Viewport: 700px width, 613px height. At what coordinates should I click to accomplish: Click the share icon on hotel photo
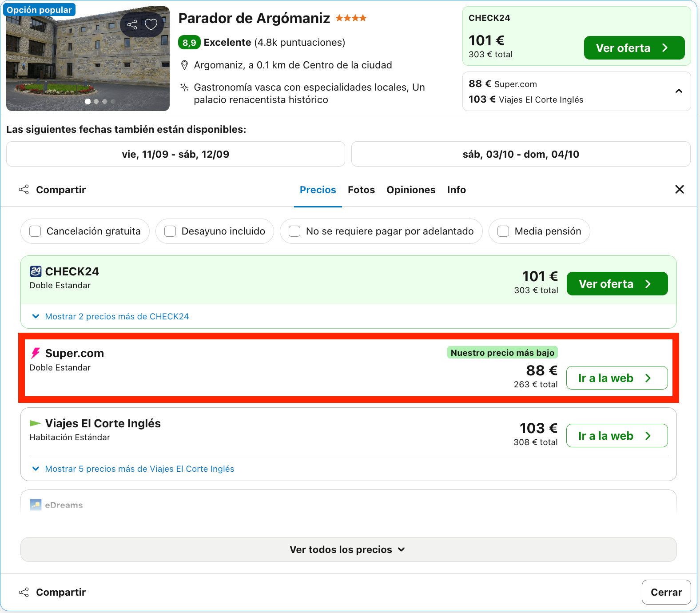click(x=132, y=25)
